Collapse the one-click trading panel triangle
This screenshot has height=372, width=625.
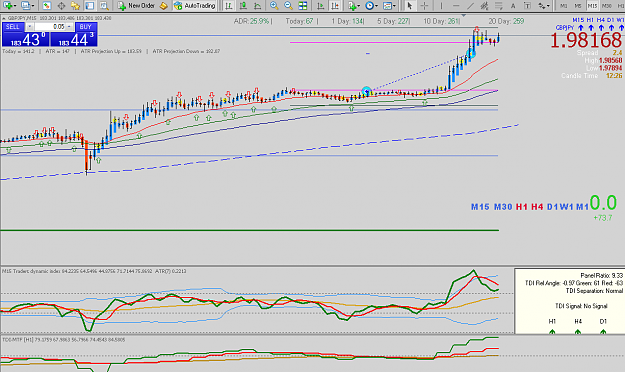click(4, 18)
